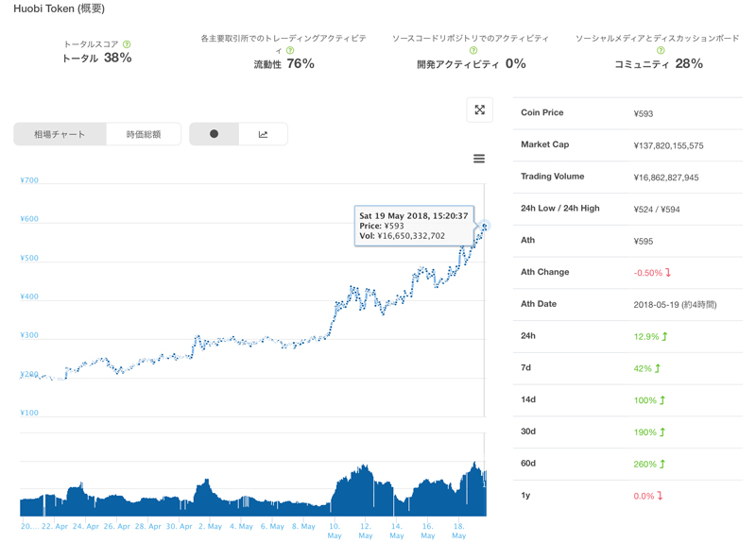Switch to the 相場チャート tab
Screen dimensions: 756x542
(x=60, y=134)
